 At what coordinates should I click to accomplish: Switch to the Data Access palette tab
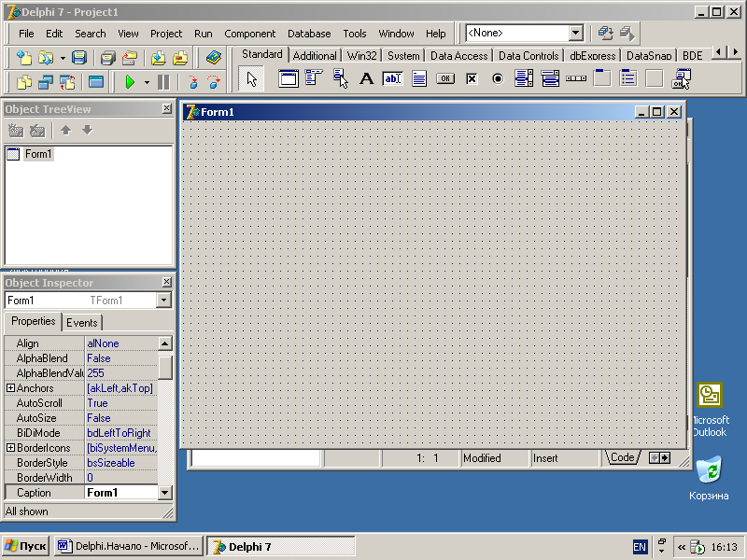pos(458,56)
